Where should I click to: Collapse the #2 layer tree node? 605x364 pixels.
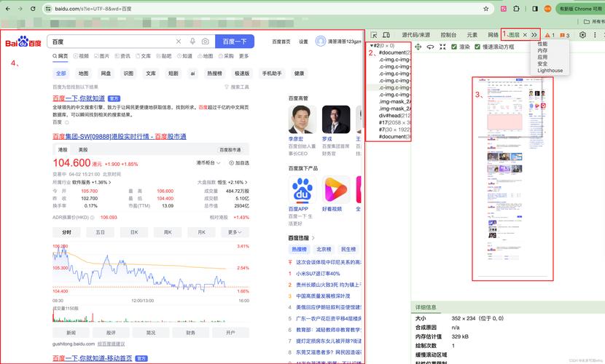click(372, 46)
